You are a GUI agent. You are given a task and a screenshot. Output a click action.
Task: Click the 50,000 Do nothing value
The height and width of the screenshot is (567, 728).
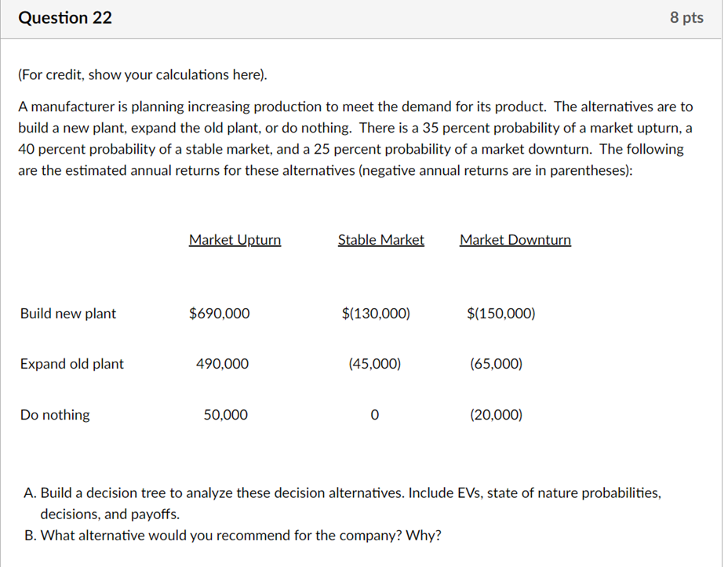click(225, 415)
